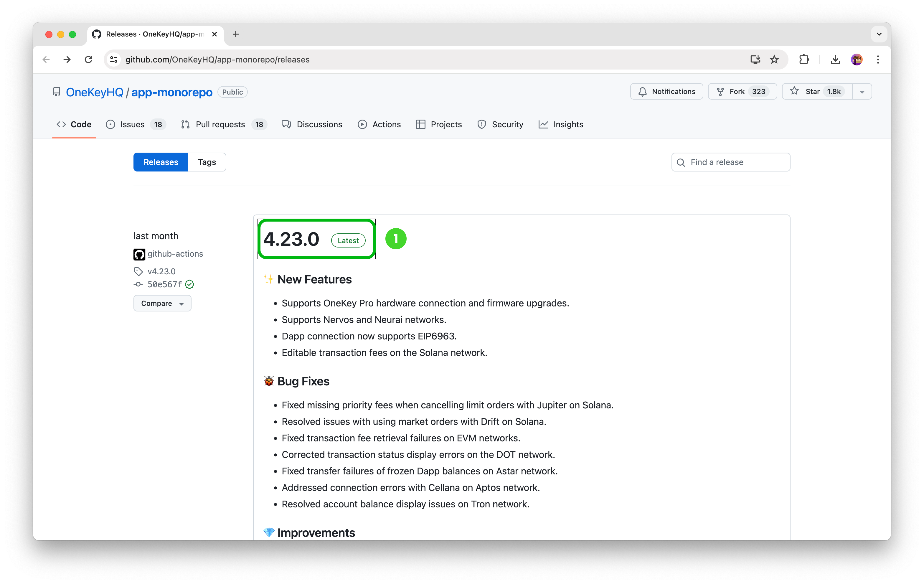Go forward with the browser forward arrow
This screenshot has height=584, width=924.
[67, 60]
